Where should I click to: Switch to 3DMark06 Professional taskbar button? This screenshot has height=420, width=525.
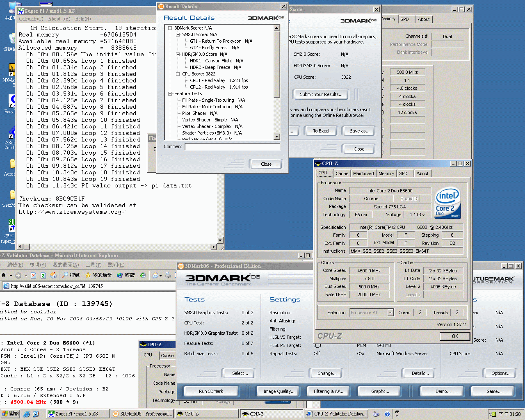point(142,414)
